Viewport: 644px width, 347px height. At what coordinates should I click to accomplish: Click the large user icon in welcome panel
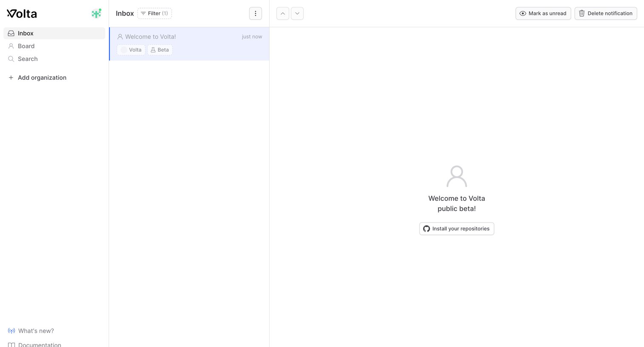point(457,176)
